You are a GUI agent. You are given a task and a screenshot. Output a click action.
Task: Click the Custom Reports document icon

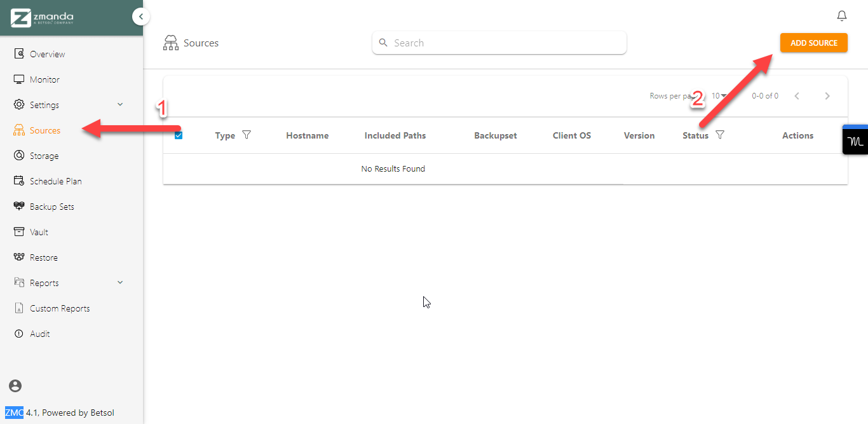(19, 308)
